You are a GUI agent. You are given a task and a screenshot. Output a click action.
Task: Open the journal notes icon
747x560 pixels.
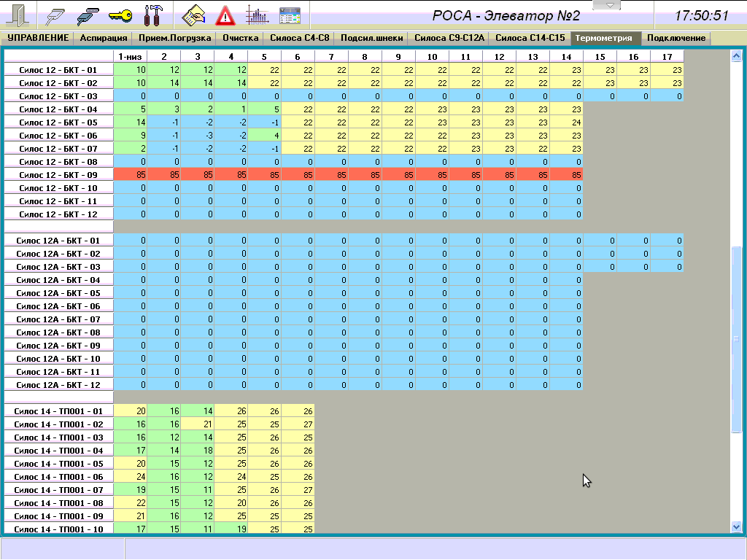point(193,15)
